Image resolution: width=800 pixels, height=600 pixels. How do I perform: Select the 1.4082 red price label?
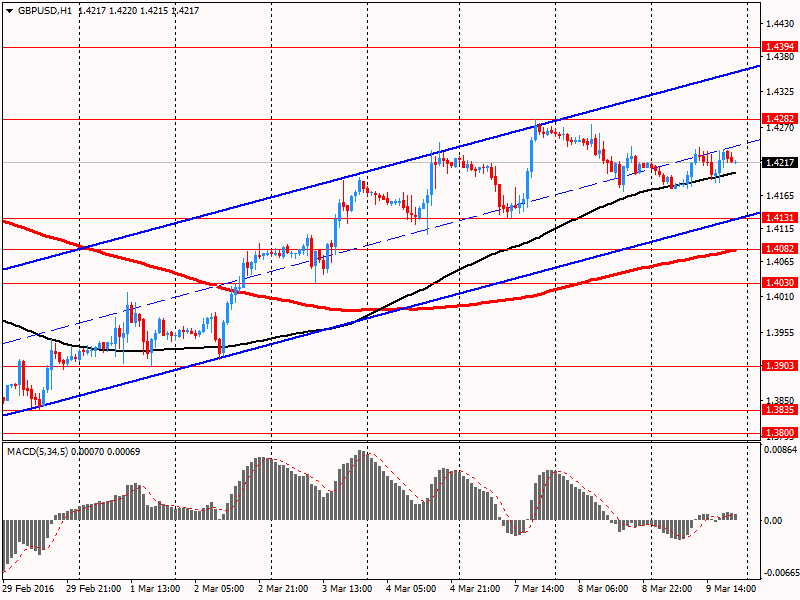coord(780,249)
